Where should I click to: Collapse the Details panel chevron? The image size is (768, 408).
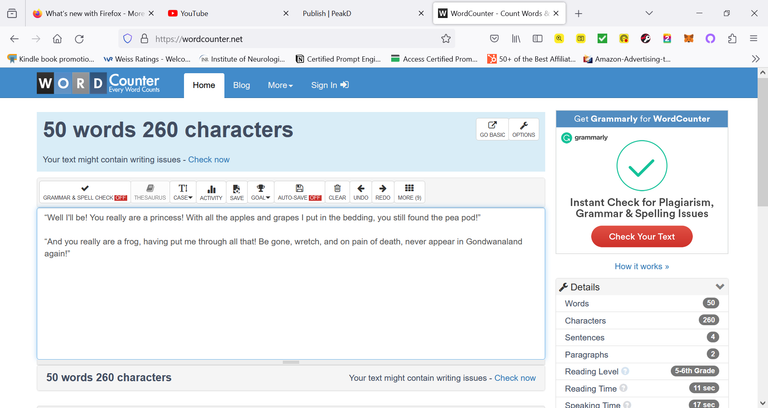tap(720, 287)
